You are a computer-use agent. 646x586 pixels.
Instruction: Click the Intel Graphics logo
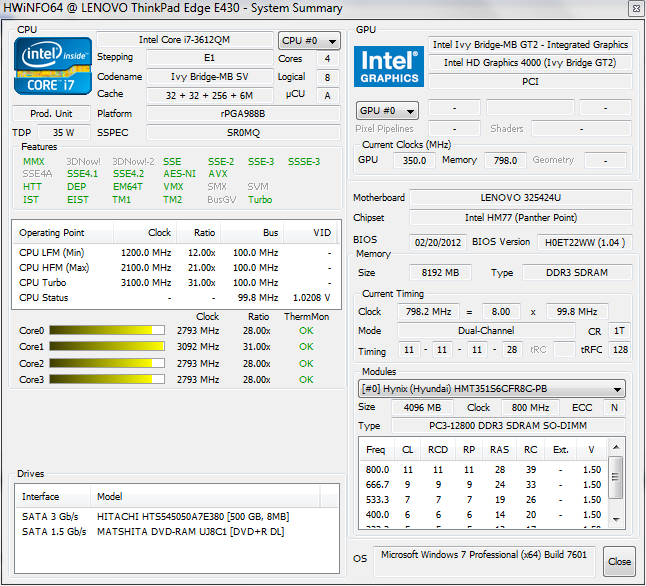click(388, 65)
